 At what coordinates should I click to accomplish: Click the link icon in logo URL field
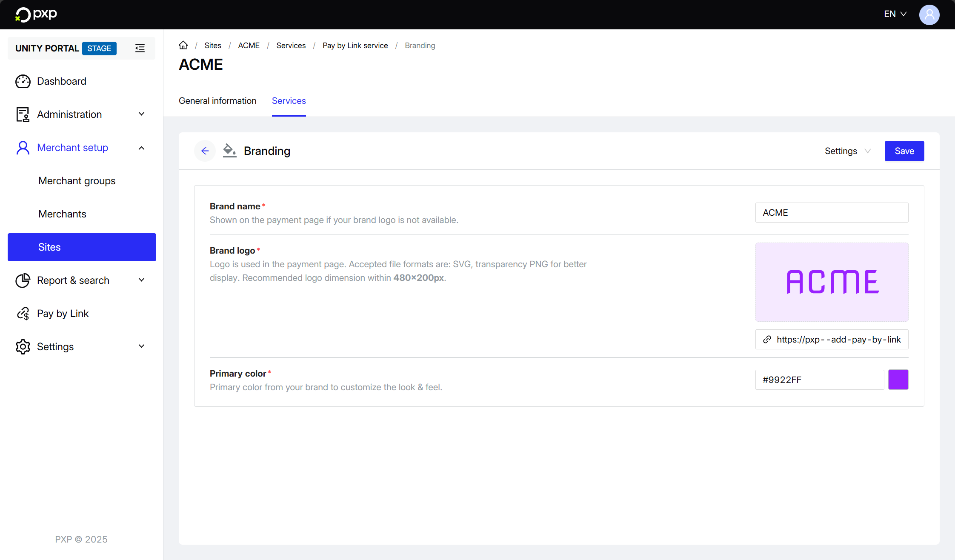click(767, 340)
